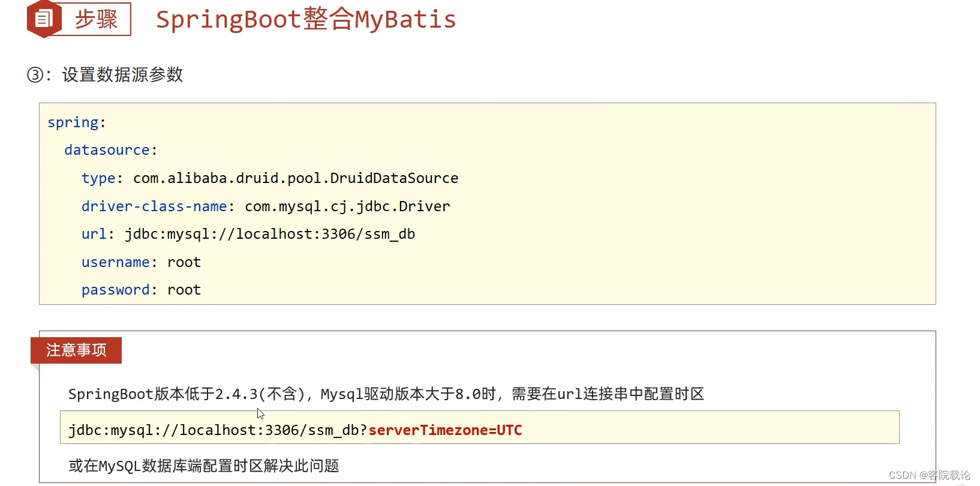Select the 'url' key in the YAML
The width and height of the screenshot is (980, 486).
tap(94, 234)
